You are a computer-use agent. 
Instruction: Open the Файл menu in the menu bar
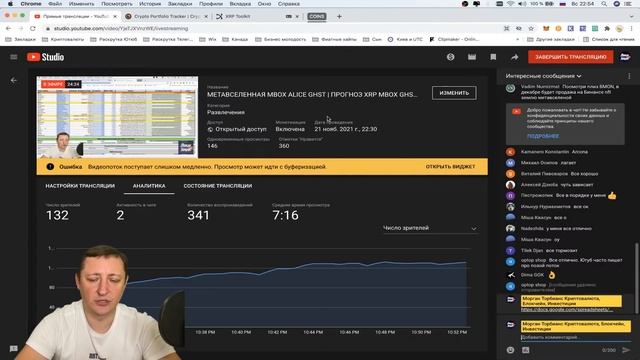pos(55,4)
